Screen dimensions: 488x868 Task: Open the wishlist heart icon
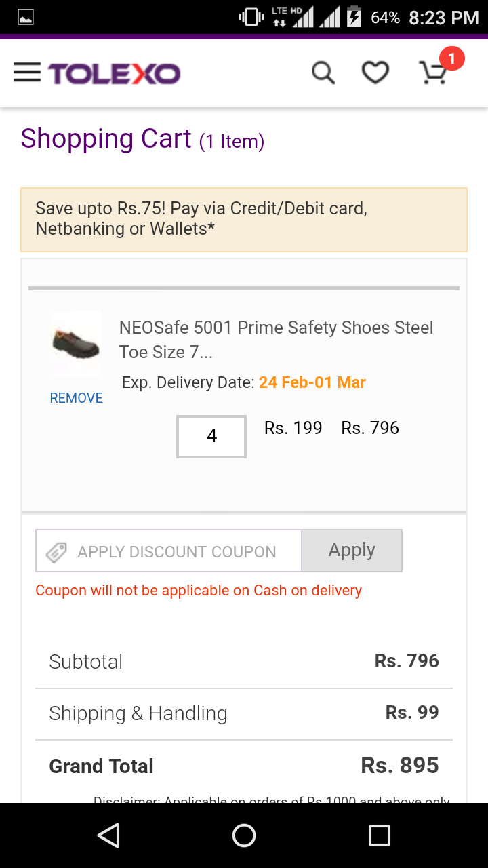coord(375,73)
